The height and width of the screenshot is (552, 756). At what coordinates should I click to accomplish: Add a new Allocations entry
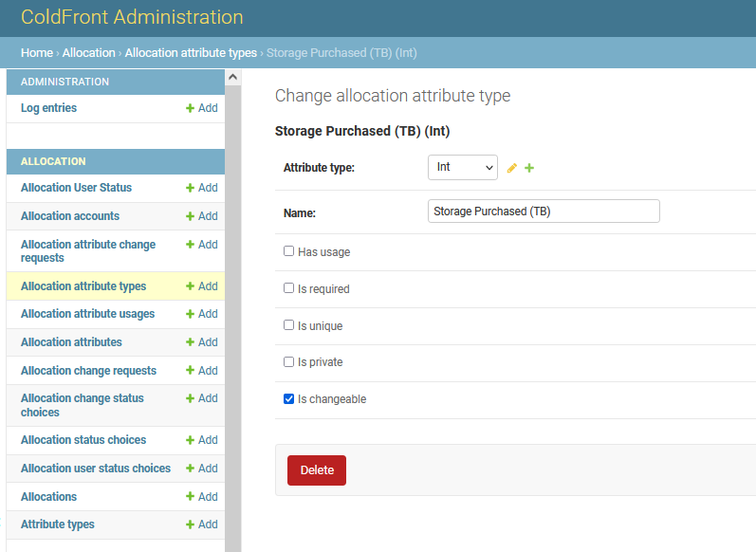(x=202, y=497)
